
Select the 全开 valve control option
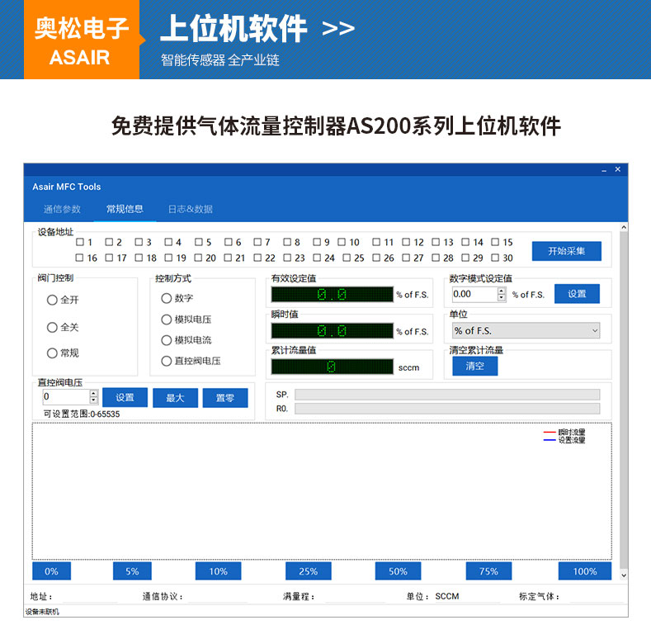click(52, 300)
